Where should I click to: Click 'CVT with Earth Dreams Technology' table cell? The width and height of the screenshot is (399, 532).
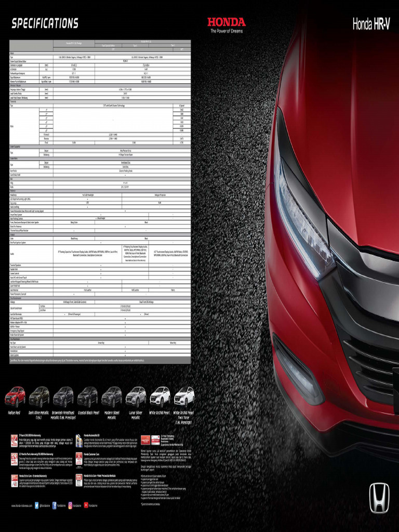[x=114, y=106]
